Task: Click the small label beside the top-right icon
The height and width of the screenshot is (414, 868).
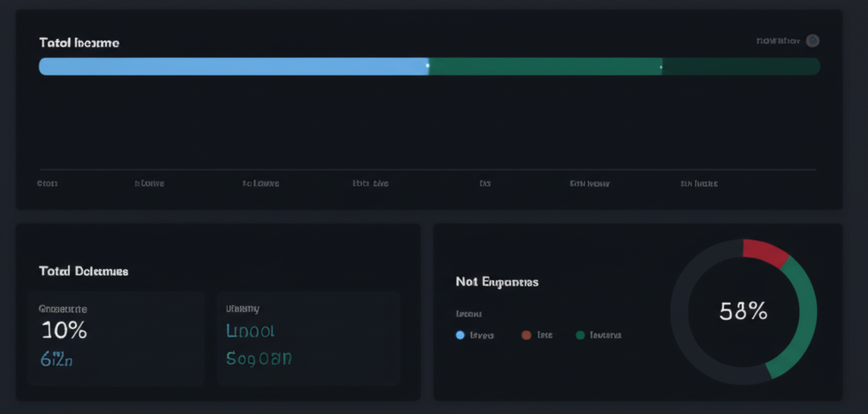Action: tap(778, 41)
